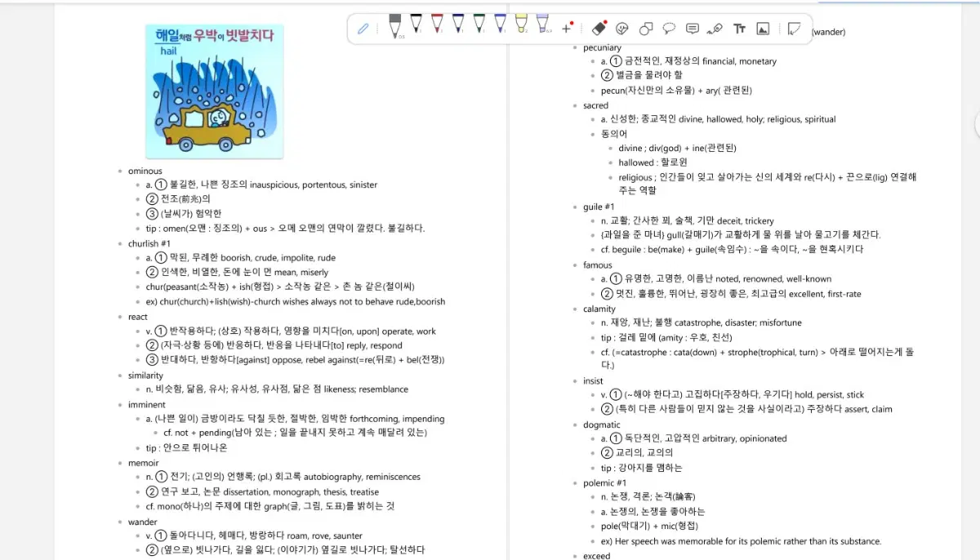
Task: Click line with 'dissertation, monograph, thesis, treatise'
Action: (x=263, y=492)
